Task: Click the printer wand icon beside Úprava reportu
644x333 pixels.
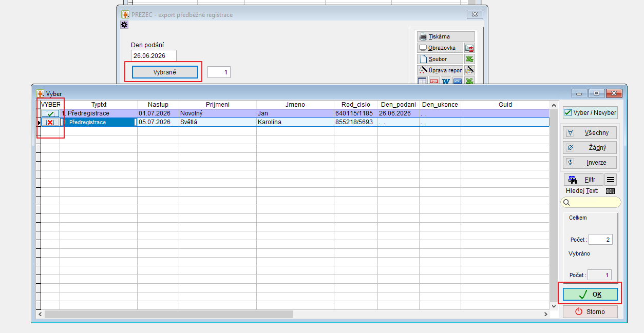Action: (x=469, y=70)
